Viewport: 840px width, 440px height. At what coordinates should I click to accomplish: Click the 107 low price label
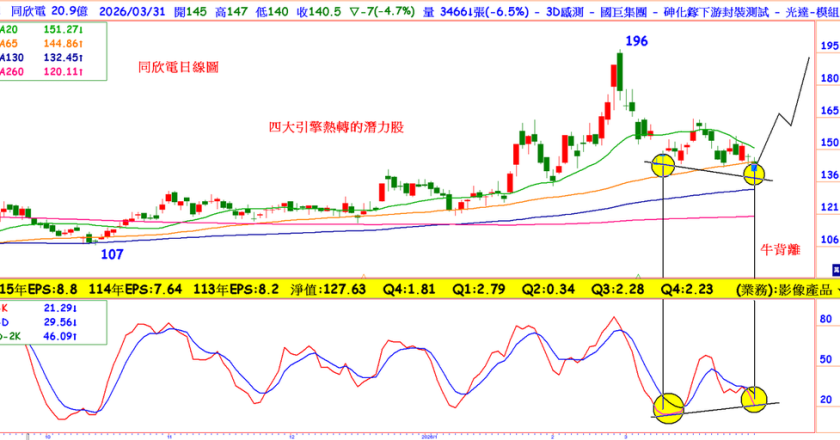(x=112, y=255)
